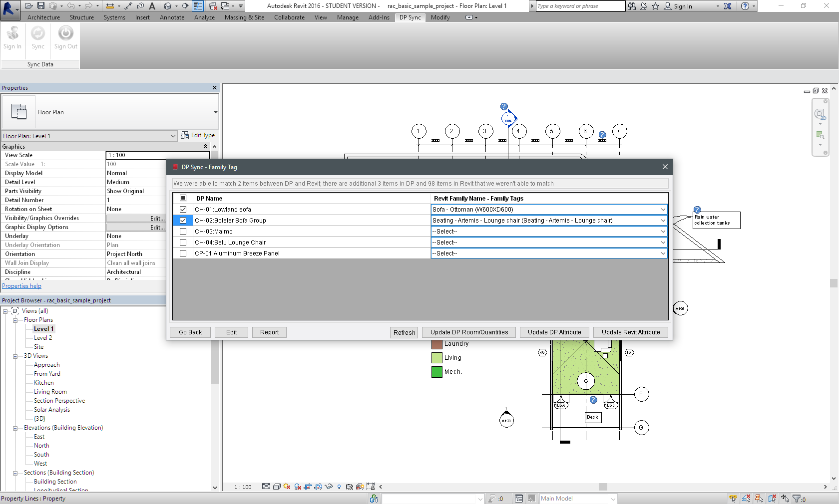Open Revit family dropdown for CH-02:Bolster Sofa Group
Viewport: 839px width, 504px height.
663,221
